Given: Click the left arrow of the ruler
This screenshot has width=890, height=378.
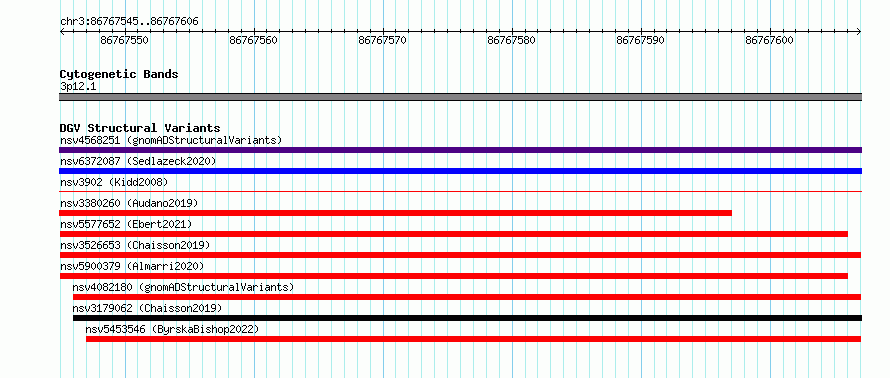Looking at the screenshot, I should coord(62,32).
